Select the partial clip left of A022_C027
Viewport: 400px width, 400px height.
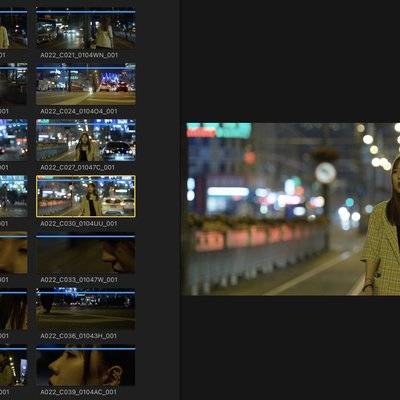point(14,140)
